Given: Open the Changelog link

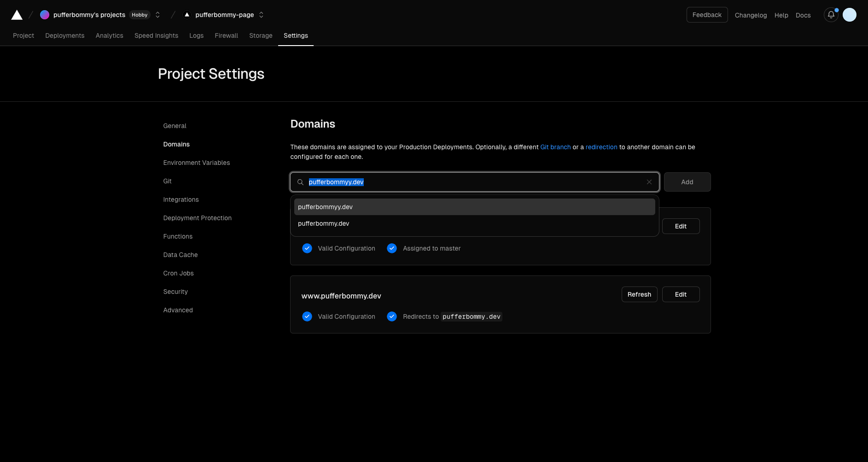Looking at the screenshot, I should point(751,15).
